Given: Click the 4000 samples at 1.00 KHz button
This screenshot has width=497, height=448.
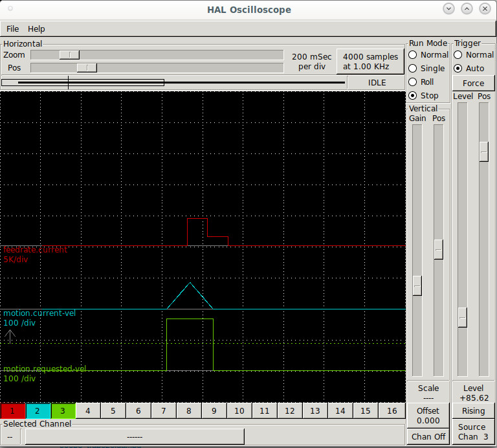Looking at the screenshot, I should point(370,62).
